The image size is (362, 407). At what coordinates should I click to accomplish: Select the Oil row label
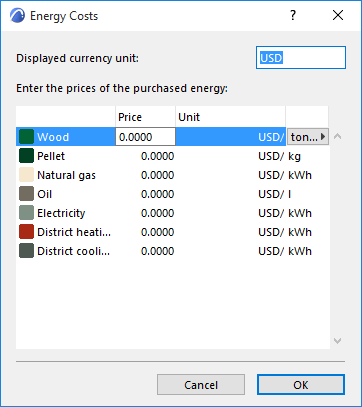coord(45,194)
